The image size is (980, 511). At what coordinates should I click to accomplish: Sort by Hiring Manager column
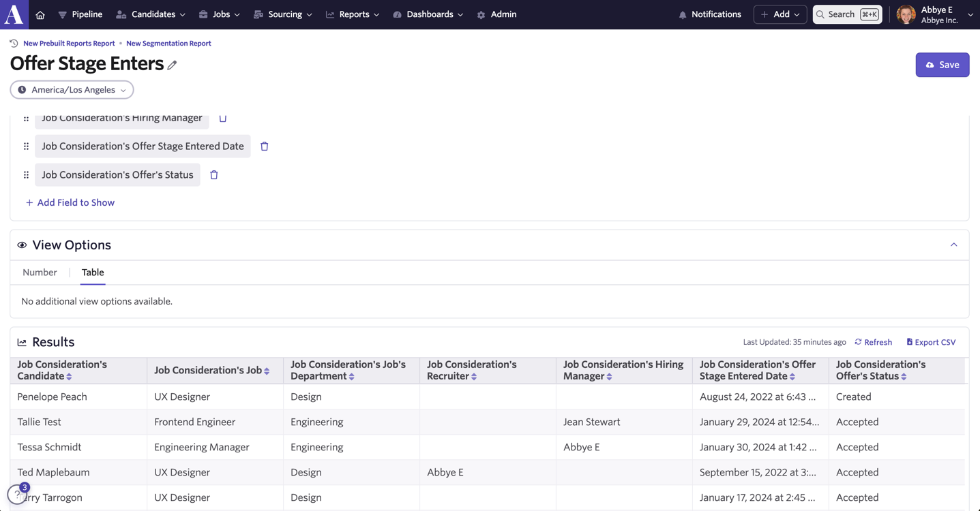pyautogui.click(x=610, y=377)
